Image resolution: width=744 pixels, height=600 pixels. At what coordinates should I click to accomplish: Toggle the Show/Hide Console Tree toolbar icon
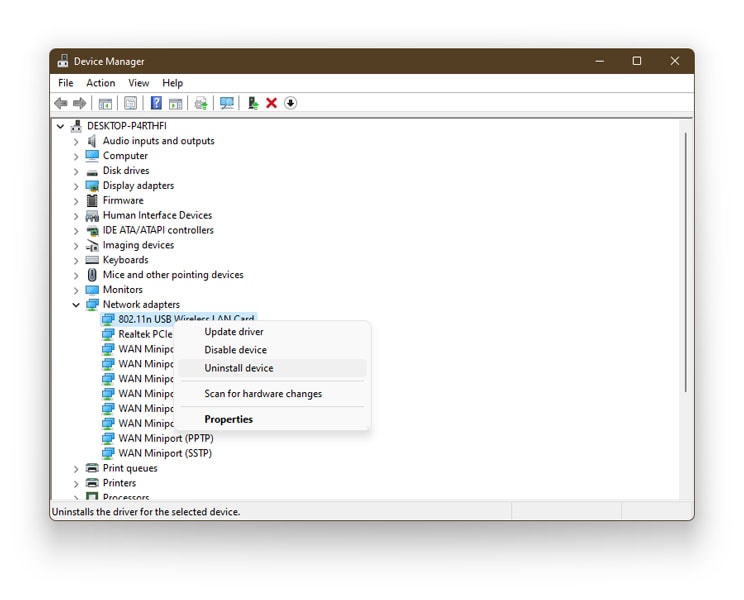105,103
